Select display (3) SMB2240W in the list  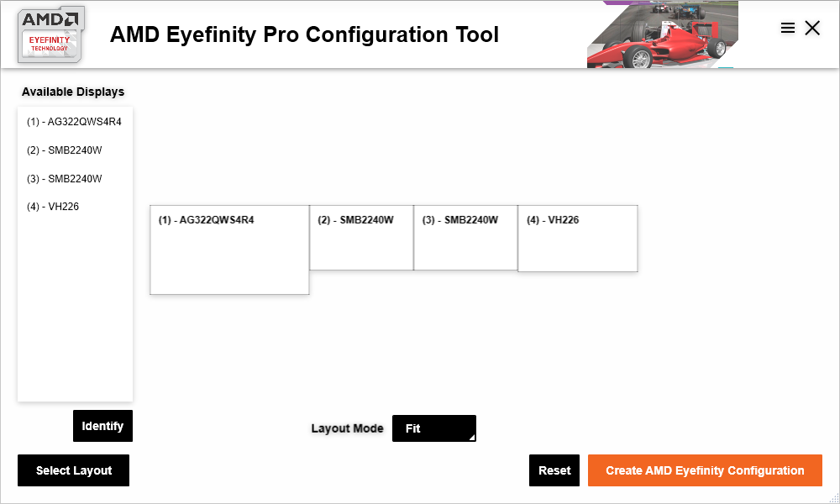pyautogui.click(x=65, y=178)
